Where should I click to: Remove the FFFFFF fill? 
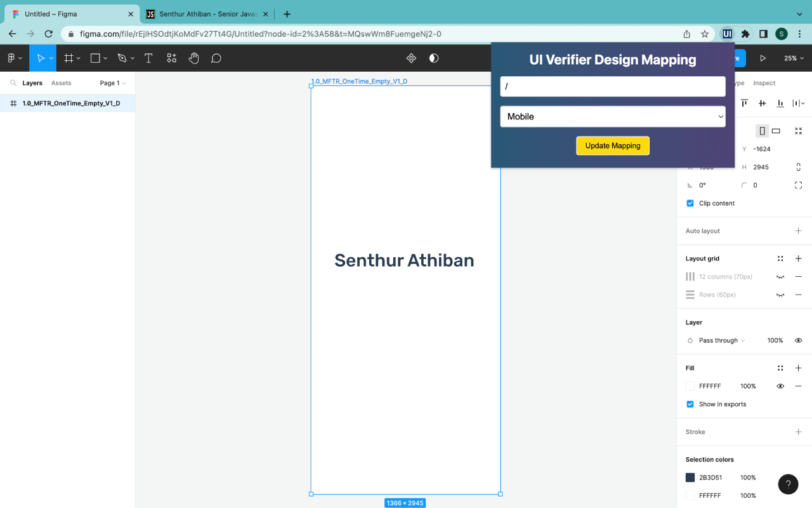(x=799, y=386)
